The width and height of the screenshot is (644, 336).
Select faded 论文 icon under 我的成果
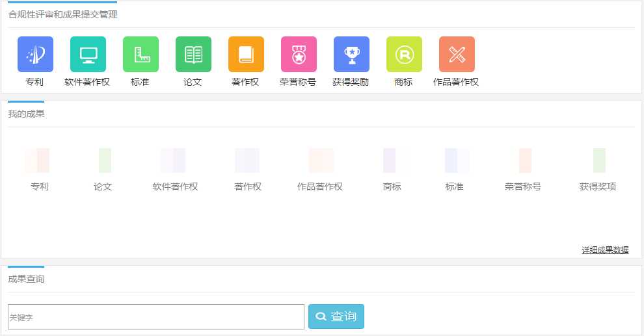point(105,161)
